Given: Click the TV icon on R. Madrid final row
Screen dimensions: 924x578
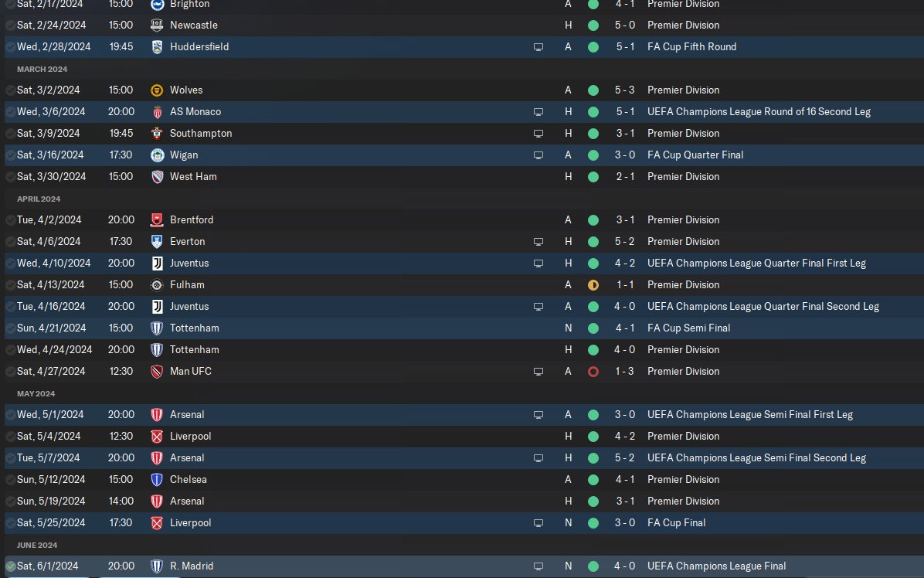Looking at the screenshot, I should [538, 566].
